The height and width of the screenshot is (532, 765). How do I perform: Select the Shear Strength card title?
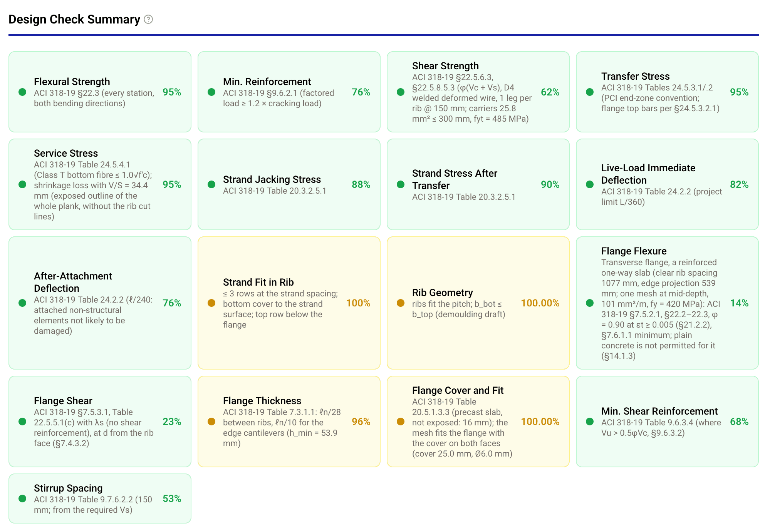pyautogui.click(x=445, y=66)
